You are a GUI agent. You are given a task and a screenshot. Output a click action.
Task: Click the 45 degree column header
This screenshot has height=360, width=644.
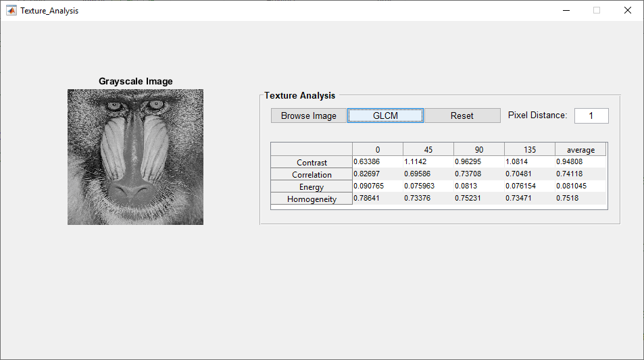coord(428,149)
